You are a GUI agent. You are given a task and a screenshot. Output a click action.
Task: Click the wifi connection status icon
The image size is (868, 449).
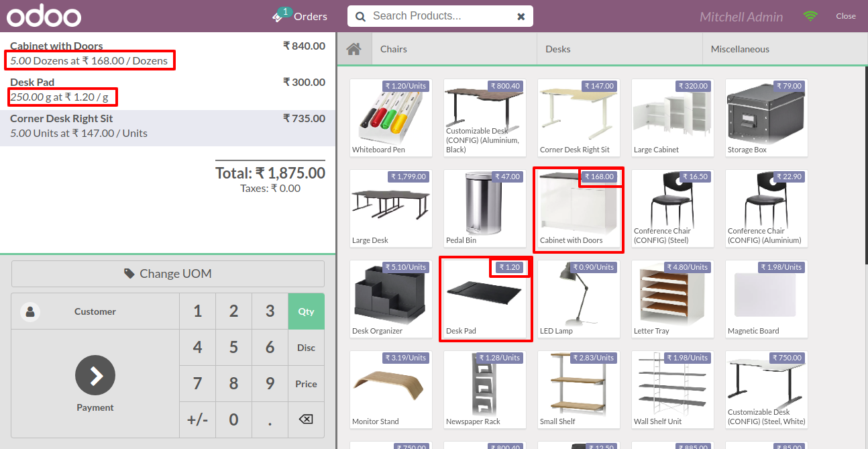(x=811, y=16)
